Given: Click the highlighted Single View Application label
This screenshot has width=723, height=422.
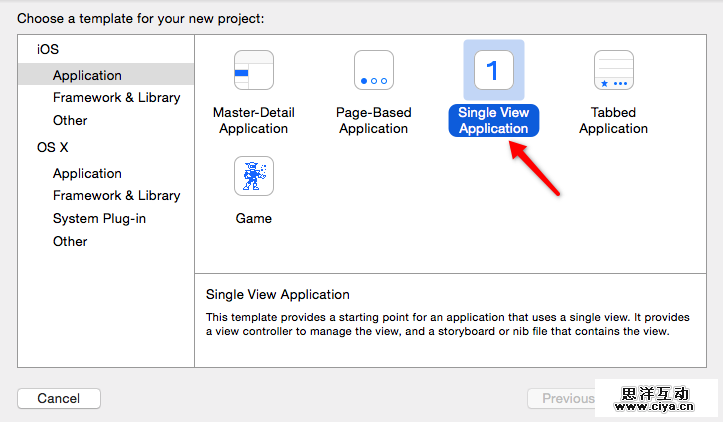Looking at the screenshot, I should (x=493, y=120).
